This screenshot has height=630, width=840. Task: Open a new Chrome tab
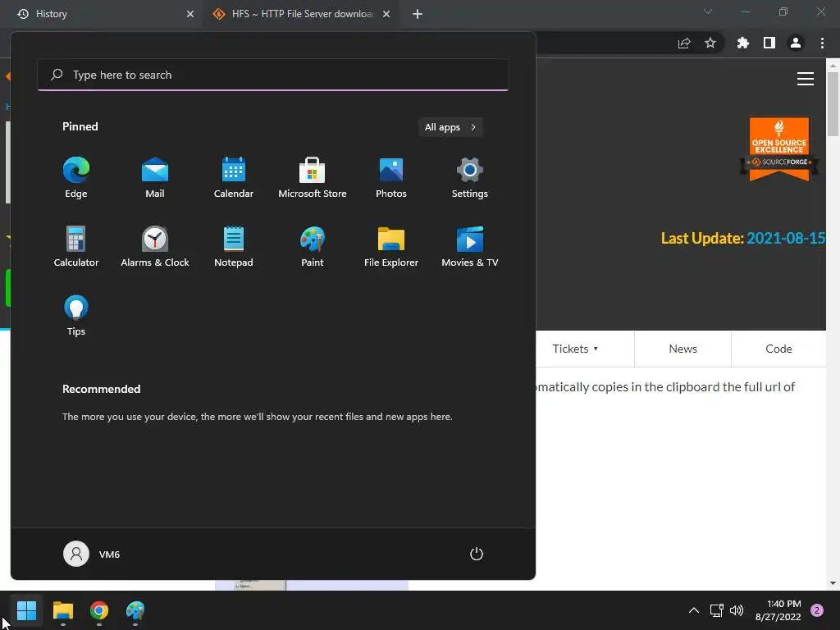[x=418, y=14]
